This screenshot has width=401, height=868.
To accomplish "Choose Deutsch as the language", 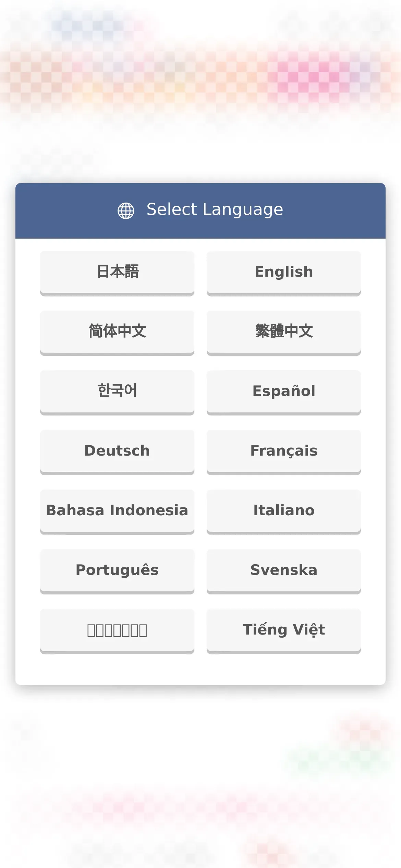I will pos(117,452).
